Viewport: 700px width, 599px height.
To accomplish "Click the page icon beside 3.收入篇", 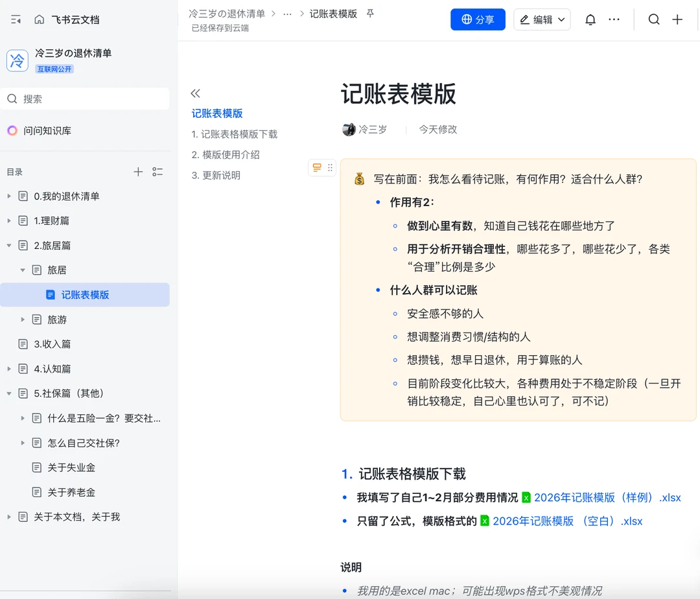I will click(x=23, y=344).
